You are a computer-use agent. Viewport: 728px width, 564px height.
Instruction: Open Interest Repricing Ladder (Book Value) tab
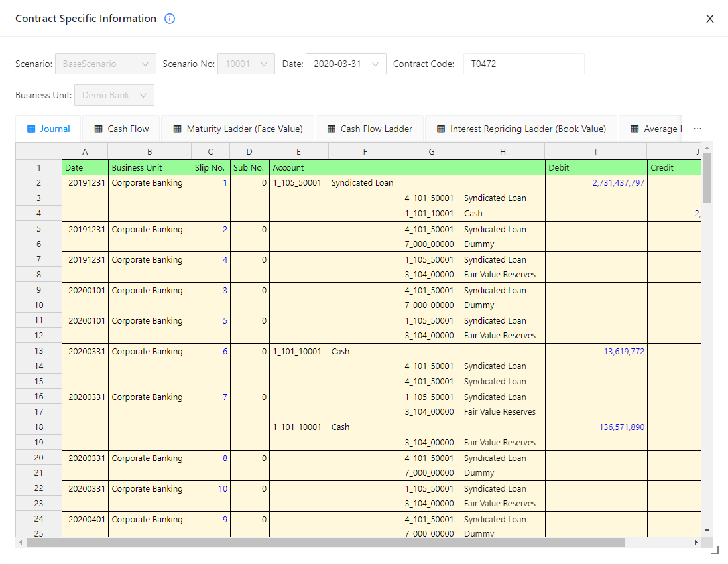click(x=520, y=129)
